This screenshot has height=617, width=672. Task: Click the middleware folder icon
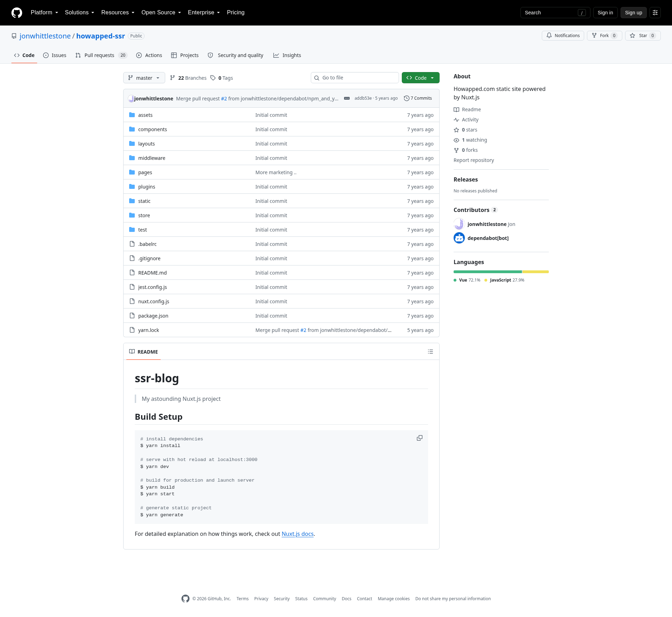click(x=132, y=158)
